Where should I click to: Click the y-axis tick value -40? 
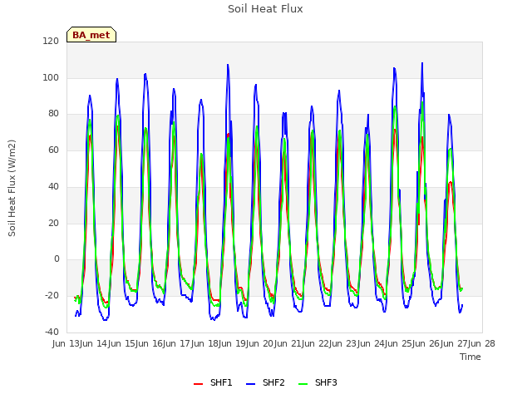pos(52,332)
